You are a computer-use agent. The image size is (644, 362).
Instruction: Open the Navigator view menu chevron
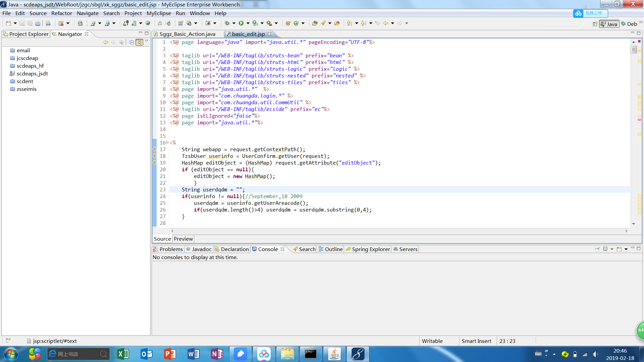click(147, 41)
